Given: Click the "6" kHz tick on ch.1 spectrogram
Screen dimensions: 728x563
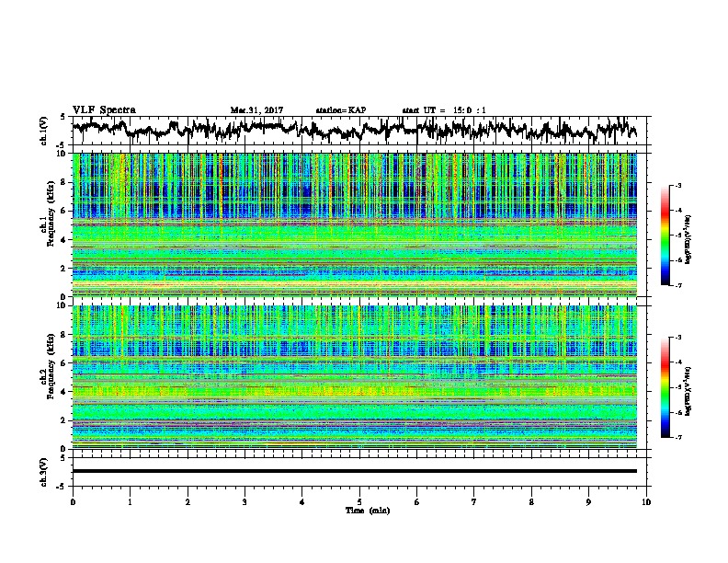Looking at the screenshot, I should (64, 212).
